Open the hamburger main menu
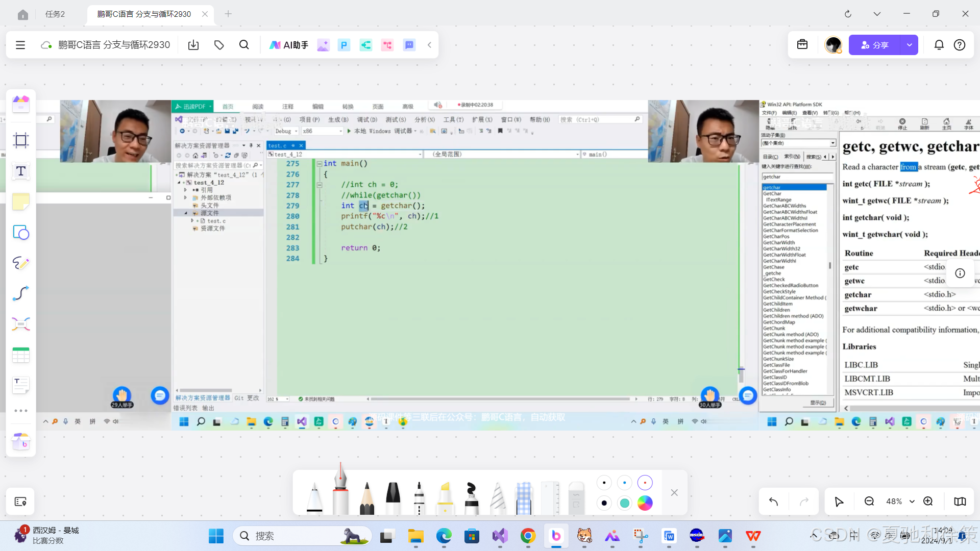Image resolution: width=980 pixels, height=551 pixels. 20,45
